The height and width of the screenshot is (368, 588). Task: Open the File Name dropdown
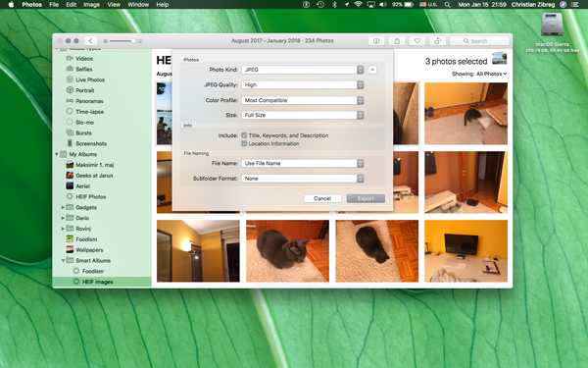303,163
